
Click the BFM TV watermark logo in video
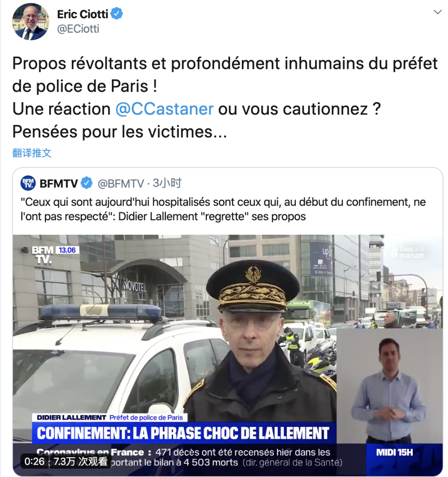[x=43, y=255]
